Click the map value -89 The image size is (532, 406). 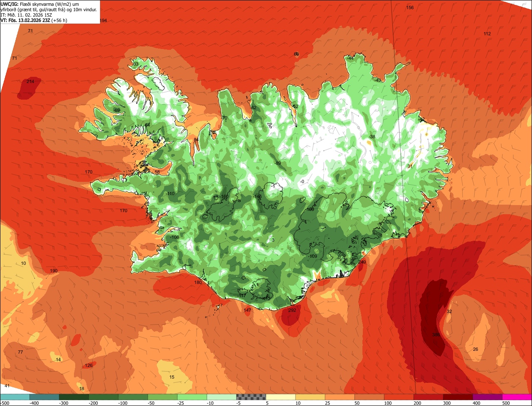(277, 164)
